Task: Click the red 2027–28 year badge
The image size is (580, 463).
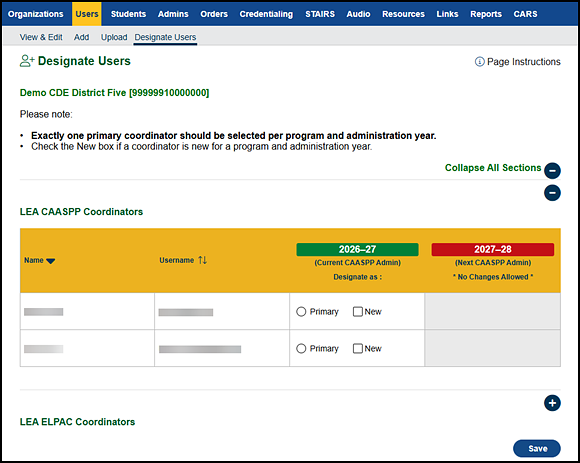Action: coord(493,249)
